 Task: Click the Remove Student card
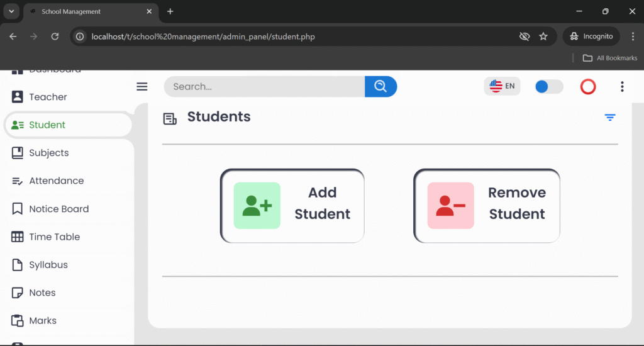pos(487,206)
